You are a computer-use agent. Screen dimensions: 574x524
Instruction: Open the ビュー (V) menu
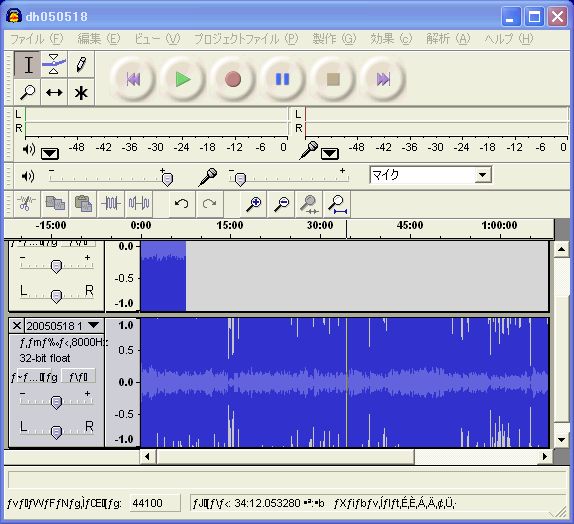(x=157, y=38)
